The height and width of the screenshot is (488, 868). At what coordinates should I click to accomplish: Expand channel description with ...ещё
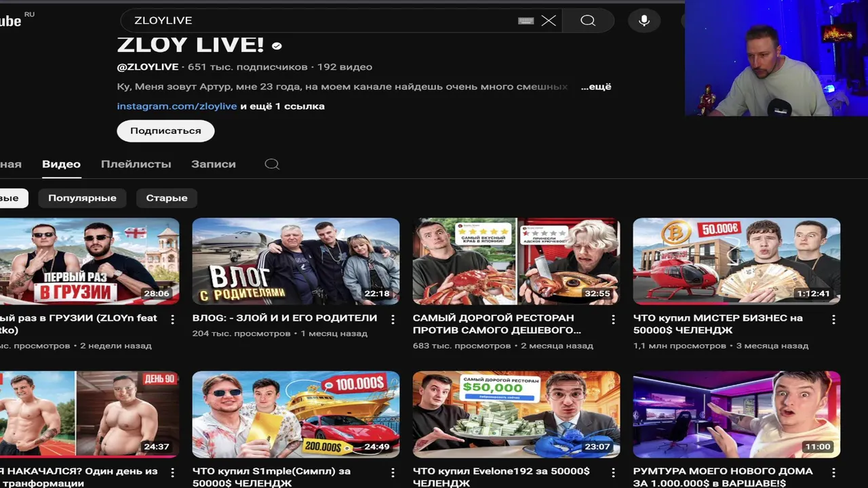[596, 87]
